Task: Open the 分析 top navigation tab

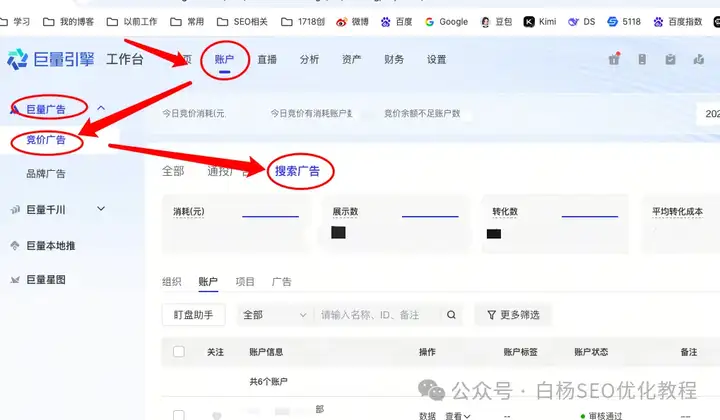Action: pos(309,59)
